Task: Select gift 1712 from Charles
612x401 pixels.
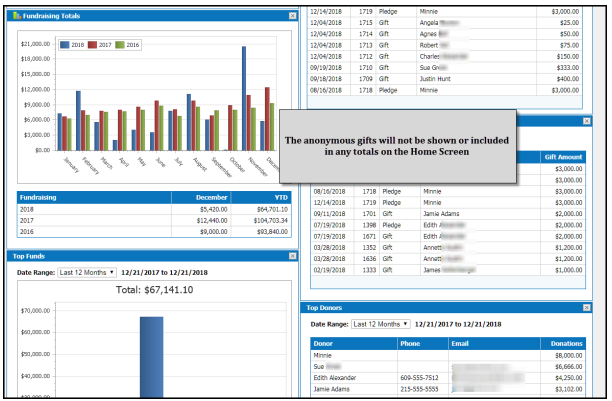Action: tap(445, 57)
